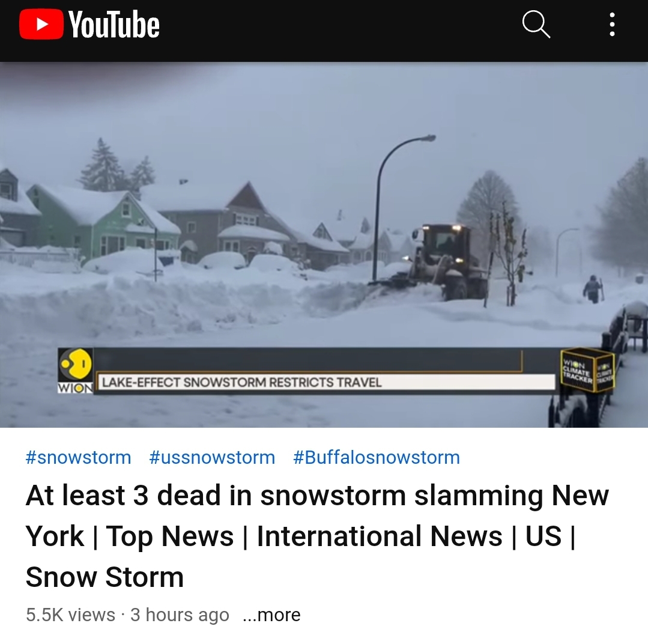This screenshot has height=644, width=648.
Task: Click the WION Climate Tracker cube
Action: click(587, 370)
